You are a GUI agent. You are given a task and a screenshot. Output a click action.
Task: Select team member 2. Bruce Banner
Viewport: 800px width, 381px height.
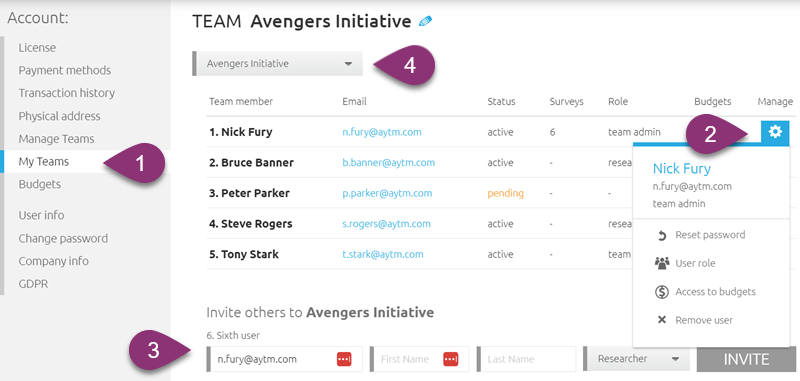pyautogui.click(x=252, y=163)
